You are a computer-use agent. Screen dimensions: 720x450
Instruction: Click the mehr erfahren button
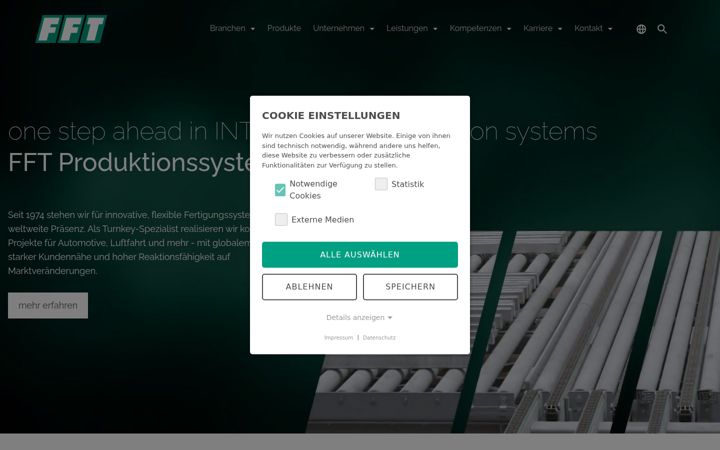point(48,305)
